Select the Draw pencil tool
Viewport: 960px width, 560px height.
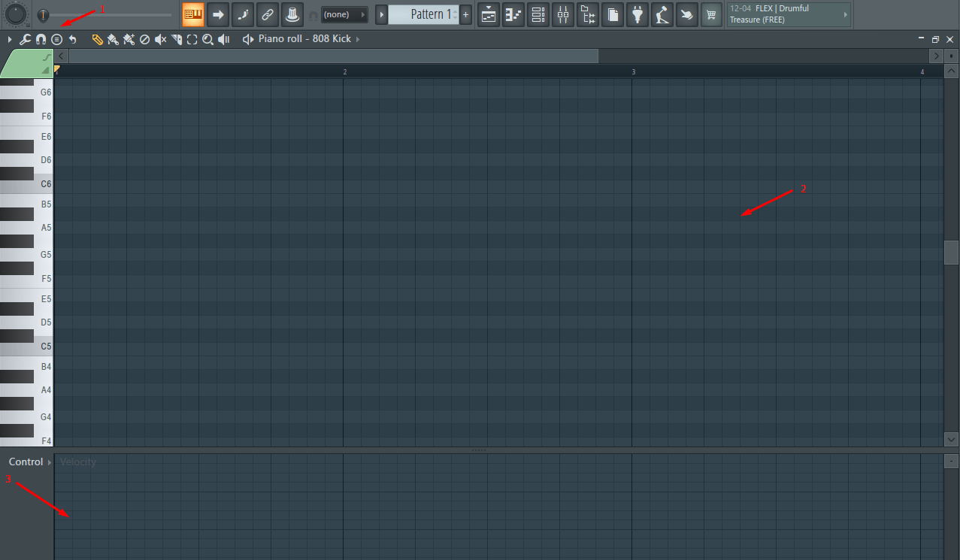point(97,39)
